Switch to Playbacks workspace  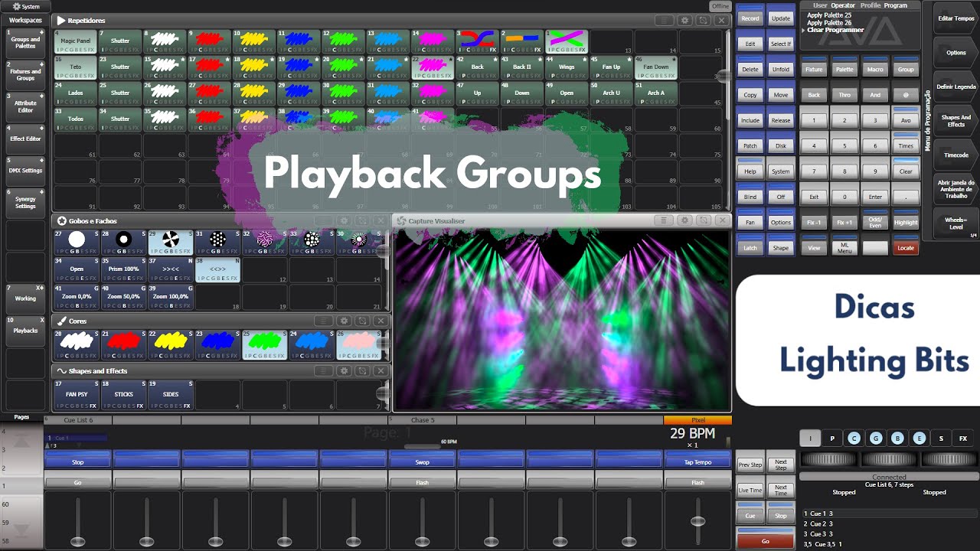coord(25,331)
